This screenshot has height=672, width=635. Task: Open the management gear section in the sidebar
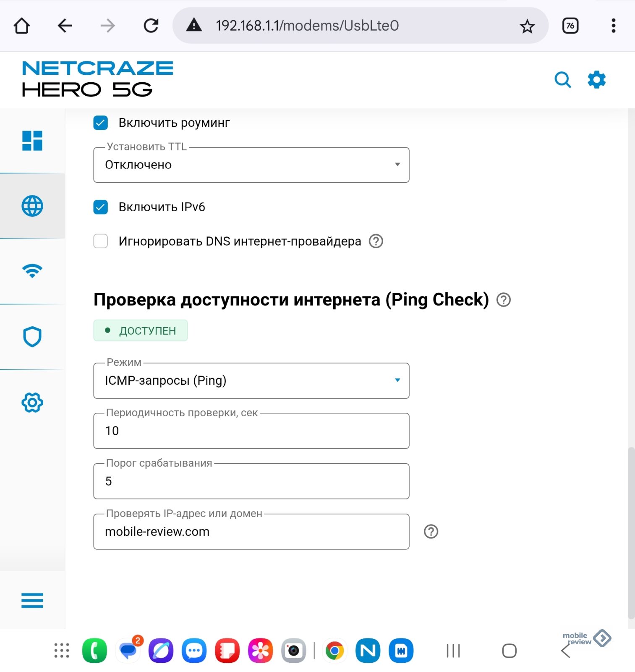pos(32,403)
